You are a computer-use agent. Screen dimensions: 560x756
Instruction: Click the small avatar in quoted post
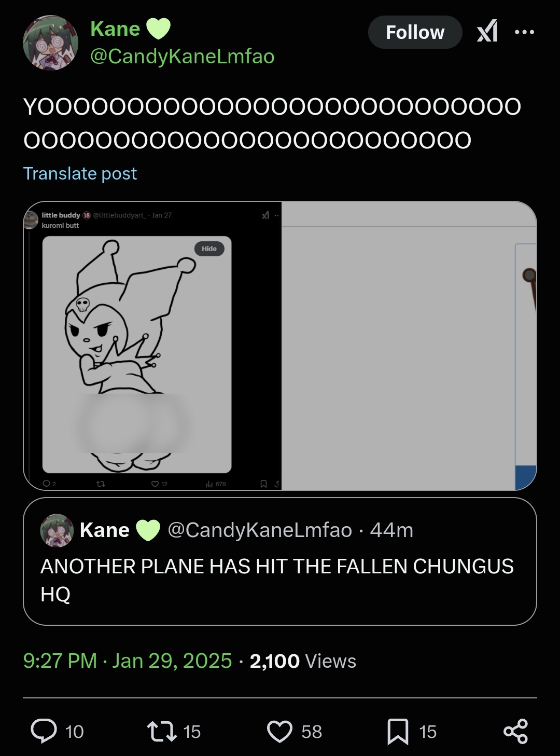(x=57, y=530)
